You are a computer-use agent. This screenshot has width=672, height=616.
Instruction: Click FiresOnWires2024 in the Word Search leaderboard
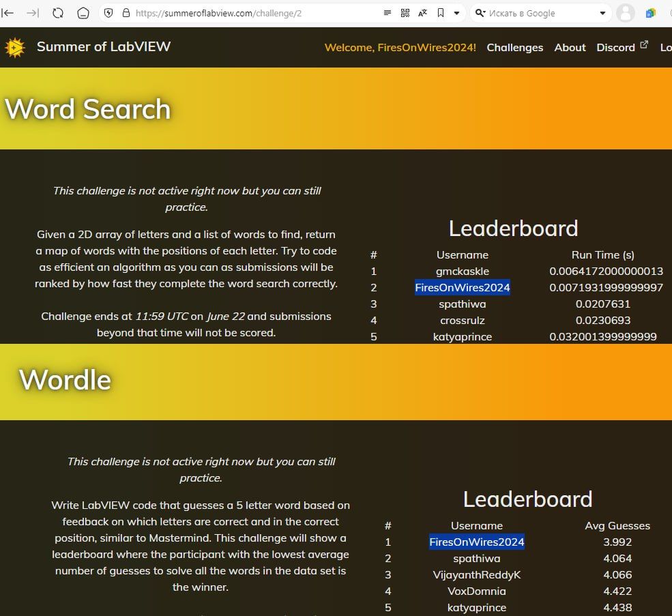[463, 288]
